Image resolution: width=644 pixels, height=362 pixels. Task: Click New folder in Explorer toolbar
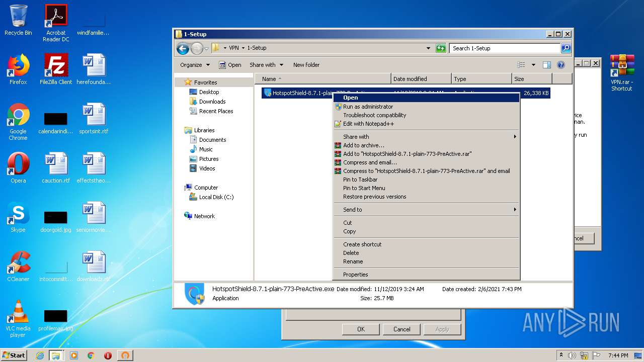pos(306,65)
